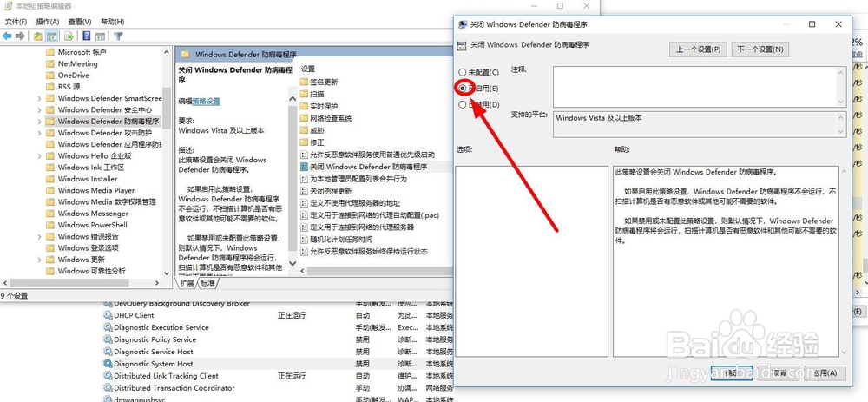Click the Forward arrow in Group Policy toolbar
This screenshot has height=402, width=868.
pos(20,36)
